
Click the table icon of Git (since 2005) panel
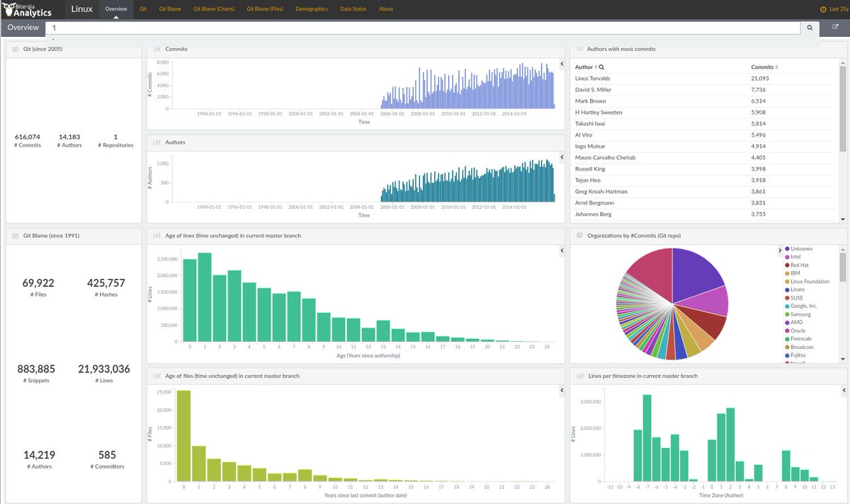[16, 49]
